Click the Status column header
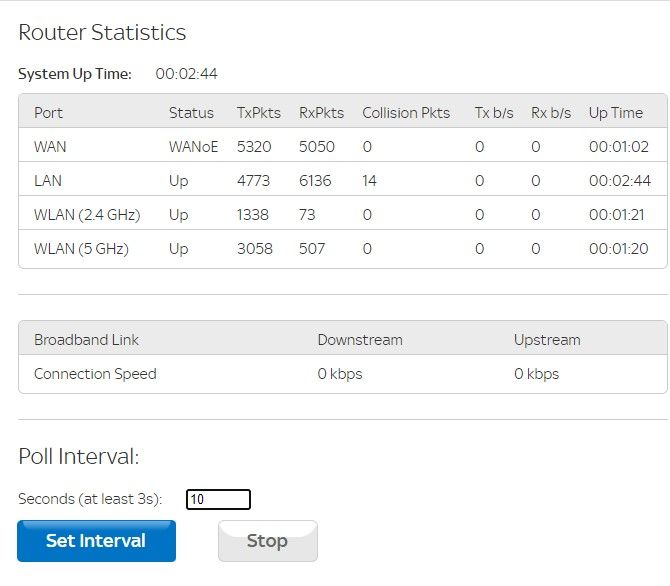 [191, 113]
